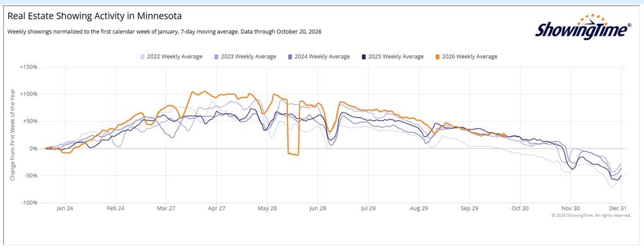Click the Jan 24 x-axis label

coord(65,209)
